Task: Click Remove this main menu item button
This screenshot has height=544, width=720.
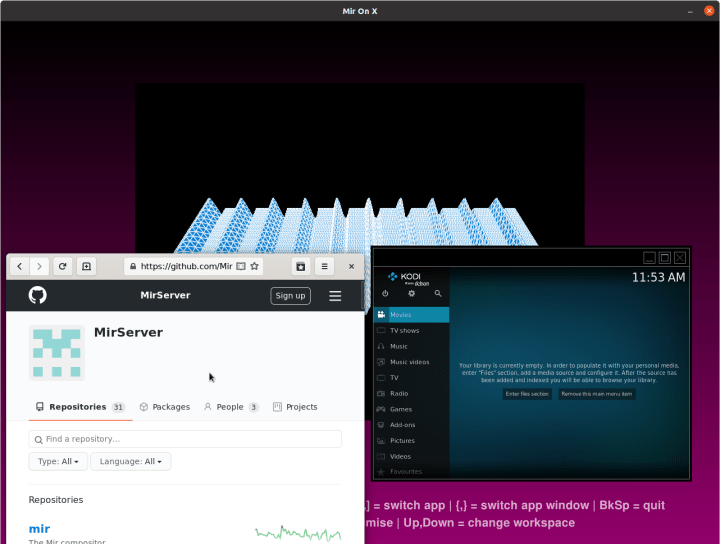Action: 597,394
